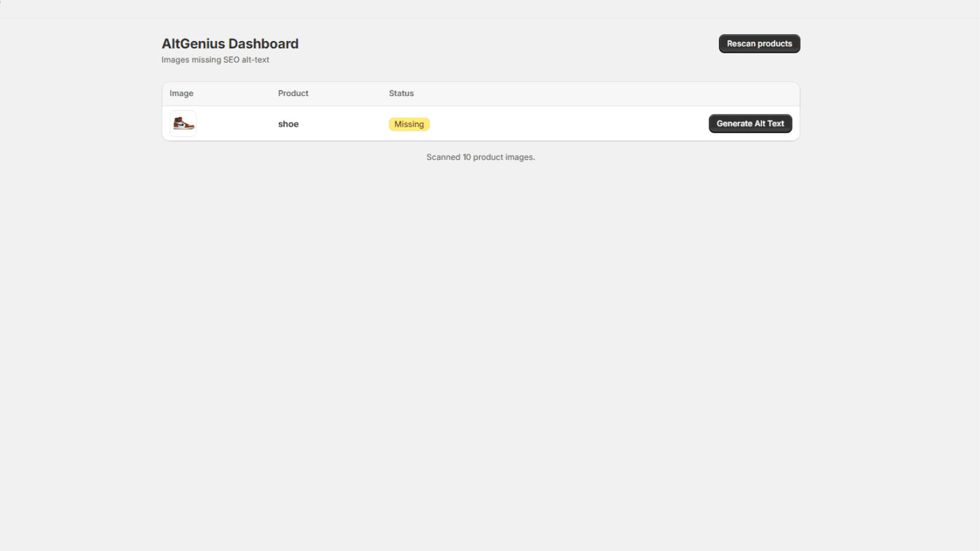Click the Rescan products button
Screen dimensions: 980x551
click(759, 43)
